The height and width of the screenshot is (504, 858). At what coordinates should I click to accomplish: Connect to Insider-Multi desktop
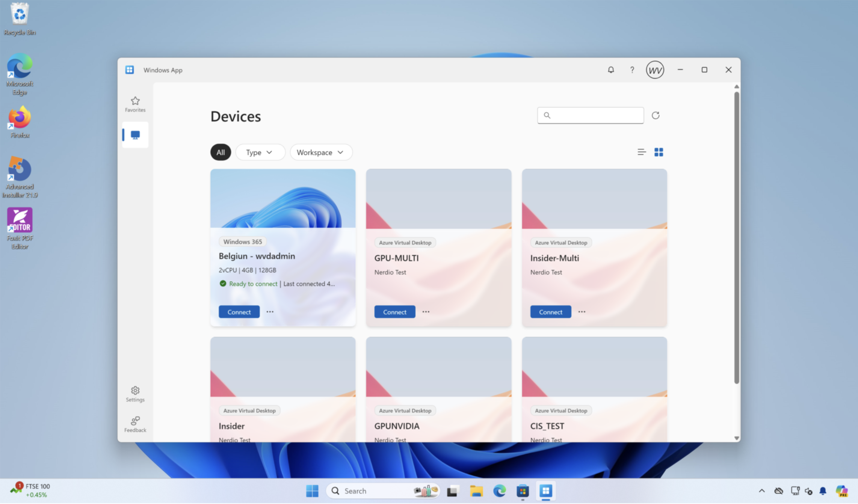[x=550, y=312]
